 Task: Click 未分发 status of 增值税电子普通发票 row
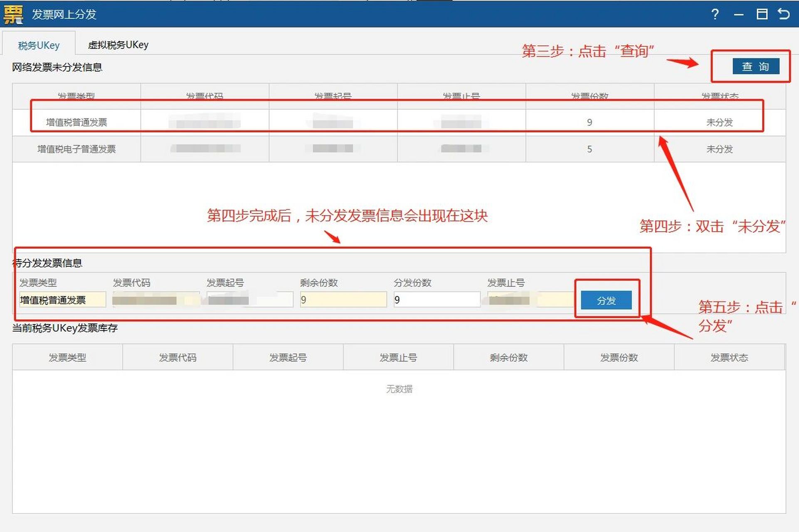point(719,149)
